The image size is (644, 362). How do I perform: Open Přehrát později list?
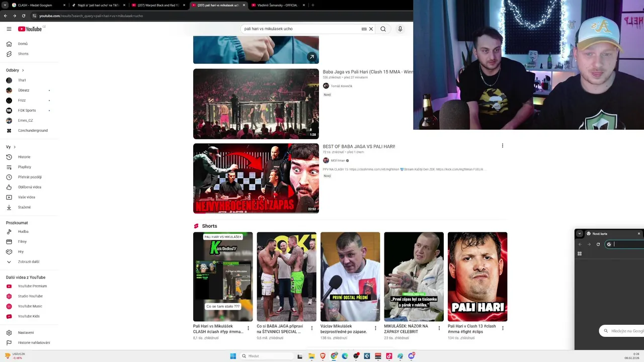(x=29, y=177)
